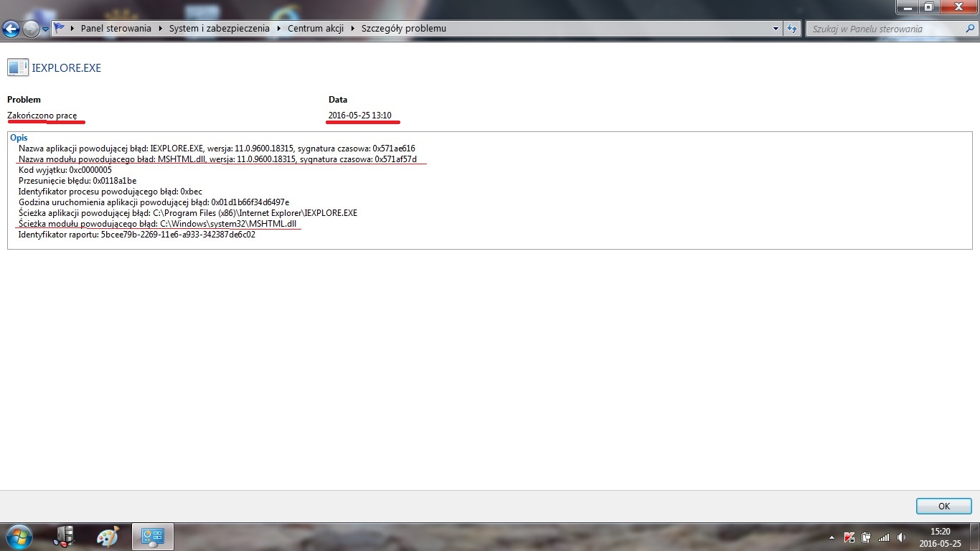
Task: Click Control Panel taskbar button
Action: [x=154, y=537]
